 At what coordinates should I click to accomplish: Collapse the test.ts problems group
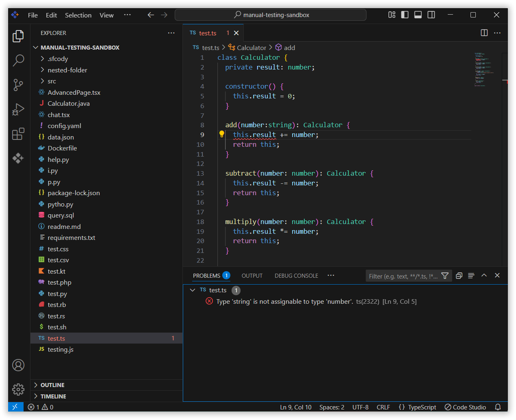click(x=193, y=290)
